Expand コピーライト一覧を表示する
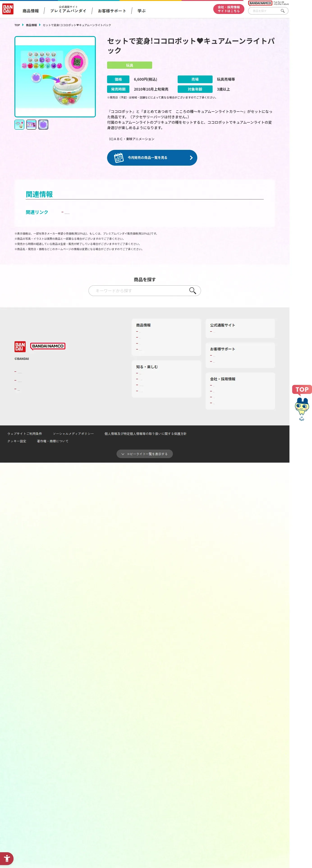The width and height of the screenshot is (312, 868). (x=145, y=454)
